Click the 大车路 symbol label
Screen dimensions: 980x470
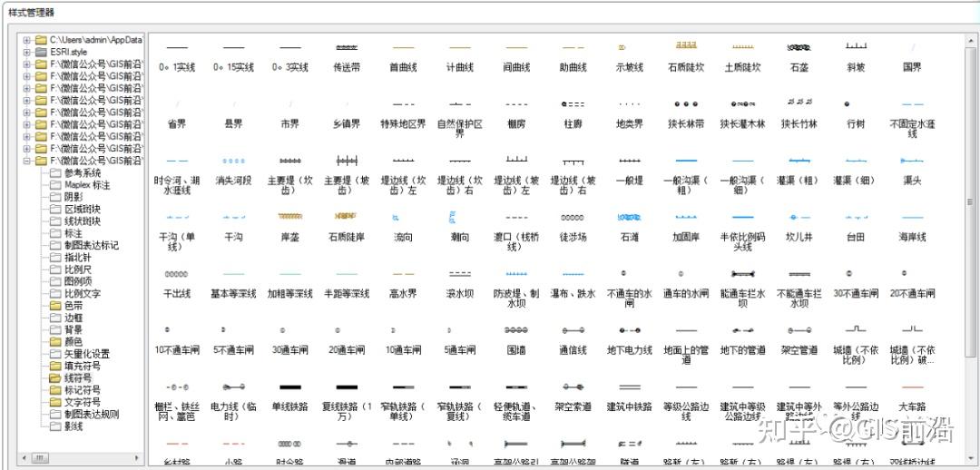coord(912,406)
